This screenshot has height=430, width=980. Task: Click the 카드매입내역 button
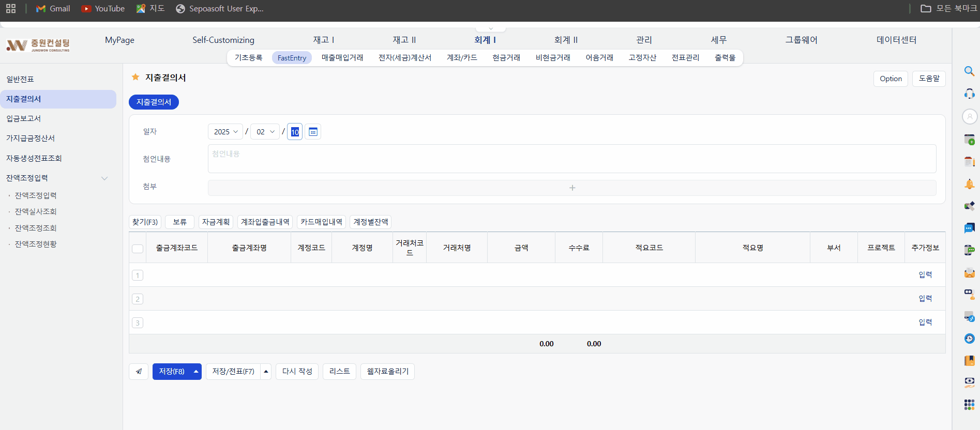(x=321, y=222)
